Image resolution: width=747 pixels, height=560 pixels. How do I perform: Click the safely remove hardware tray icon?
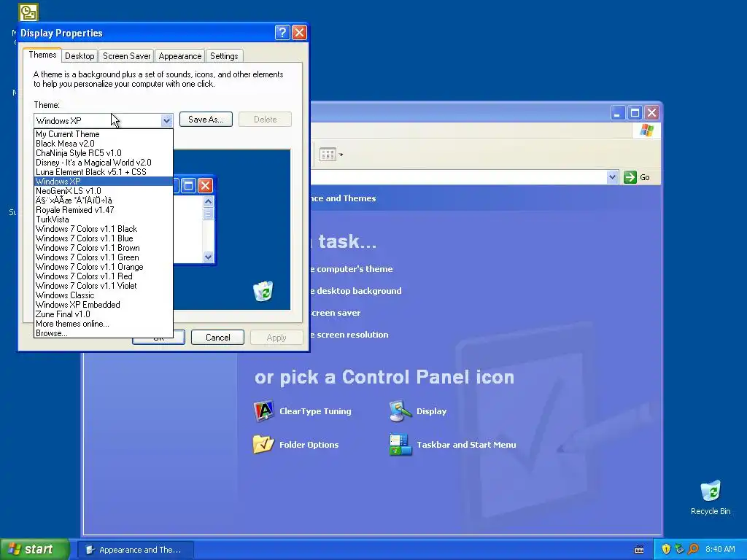click(x=679, y=549)
